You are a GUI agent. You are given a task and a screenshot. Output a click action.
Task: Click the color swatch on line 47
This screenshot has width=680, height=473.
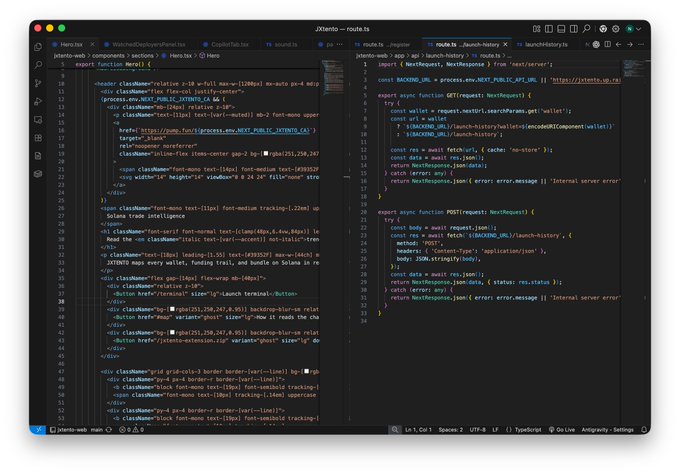click(x=306, y=372)
